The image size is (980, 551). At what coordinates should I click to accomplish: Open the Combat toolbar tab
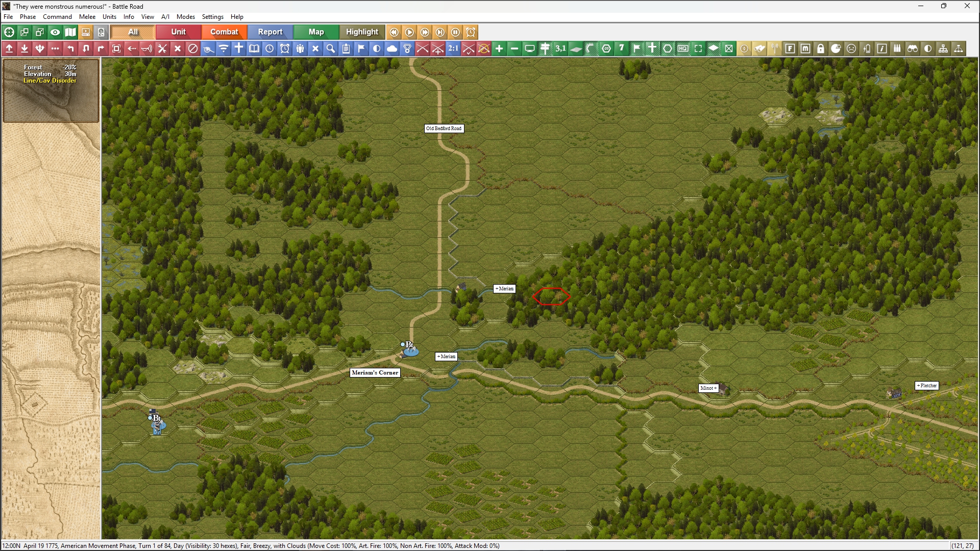click(224, 32)
